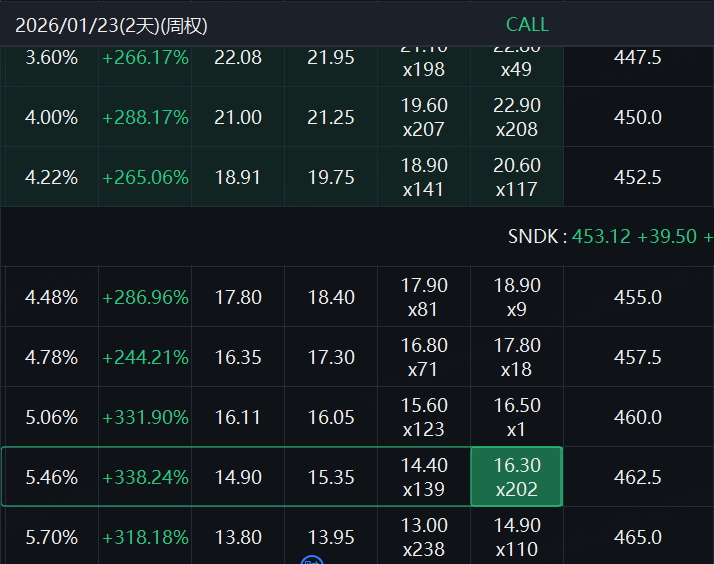Select the 460.0 strike row
Viewport: 714px width, 564px height.
[637, 417]
